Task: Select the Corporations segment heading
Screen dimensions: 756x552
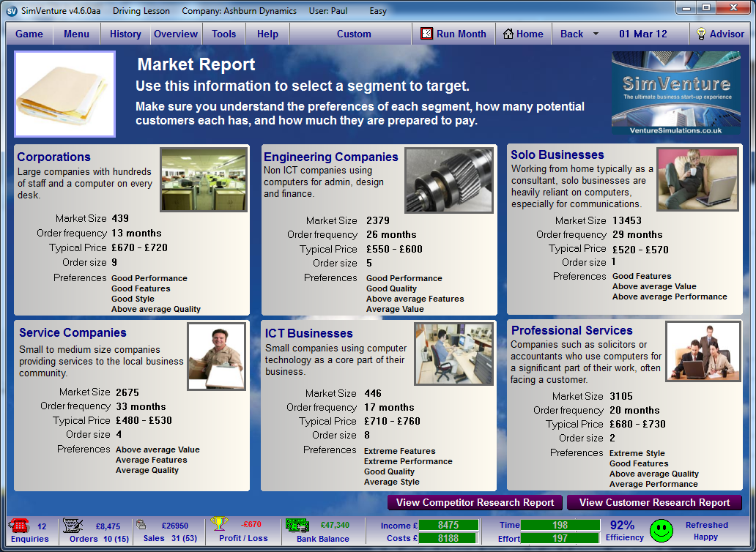Action: 54,157
